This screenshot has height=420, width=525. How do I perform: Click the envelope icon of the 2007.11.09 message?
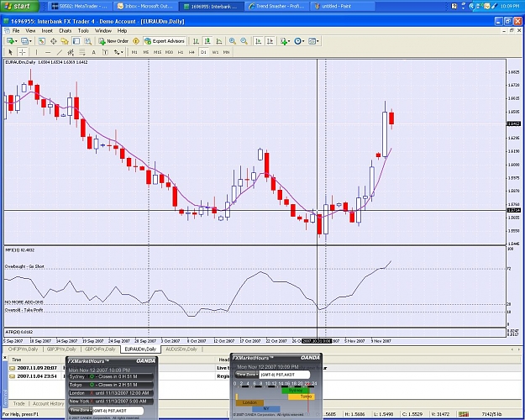point(12,368)
